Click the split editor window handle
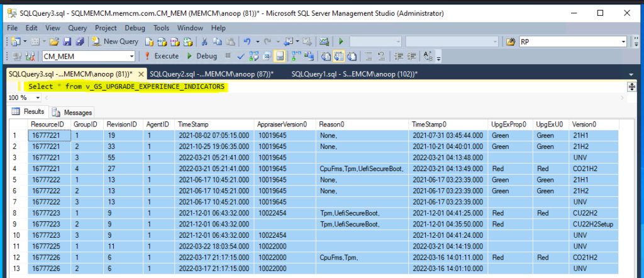The image size is (644, 278). click(631, 87)
